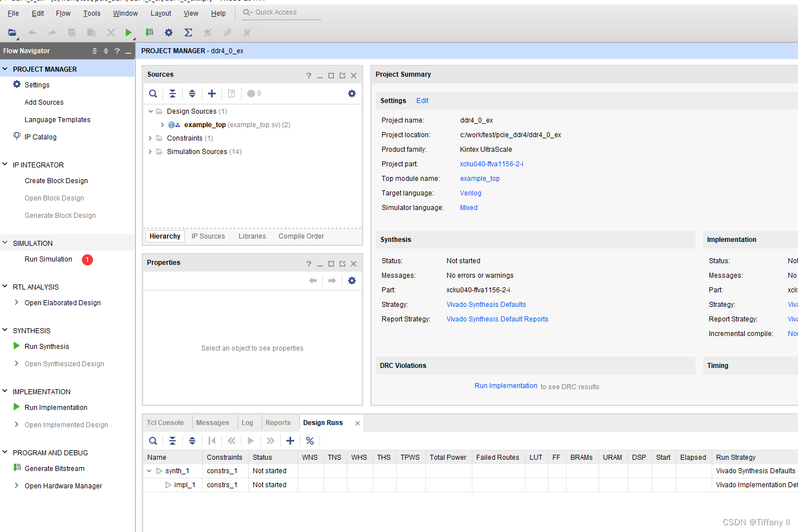Click Verilog target language link
The height and width of the screenshot is (532, 798).
(x=471, y=193)
